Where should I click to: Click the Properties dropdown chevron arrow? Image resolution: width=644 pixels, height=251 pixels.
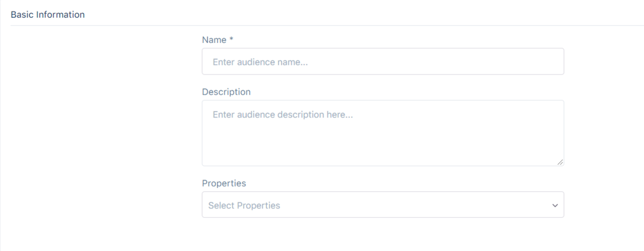coord(555,205)
